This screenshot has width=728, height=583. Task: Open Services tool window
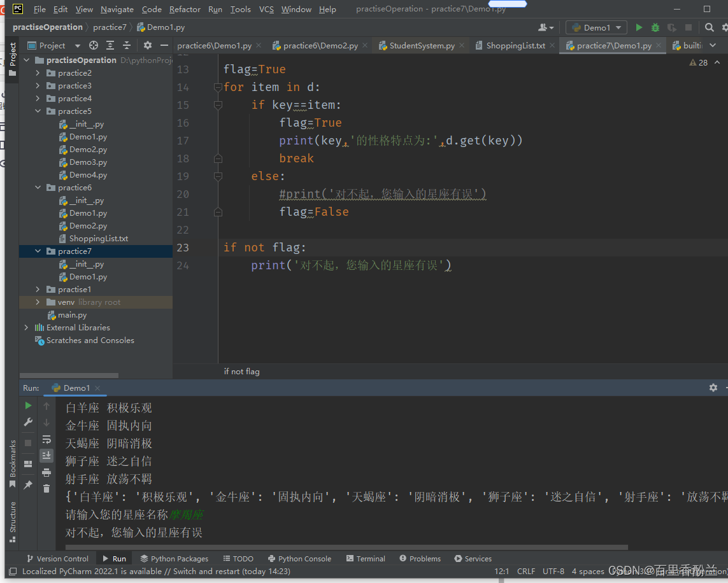(x=473, y=558)
